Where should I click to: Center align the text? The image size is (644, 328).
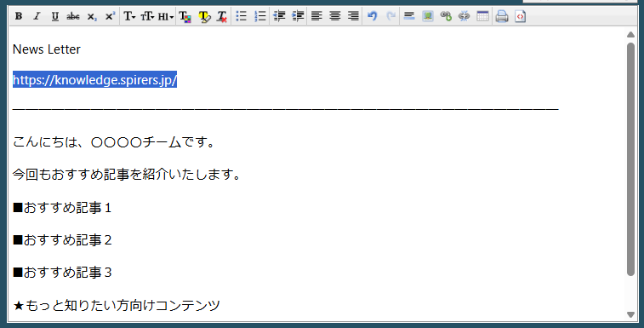335,16
